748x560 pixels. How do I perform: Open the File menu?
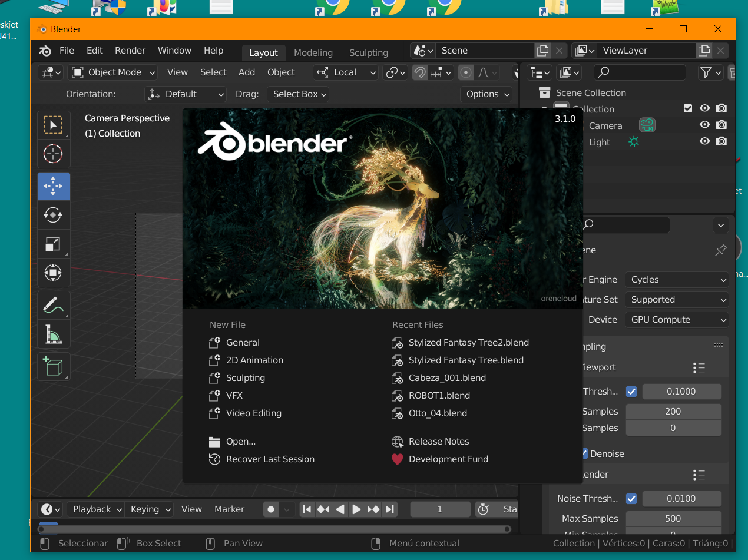(x=67, y=51)
